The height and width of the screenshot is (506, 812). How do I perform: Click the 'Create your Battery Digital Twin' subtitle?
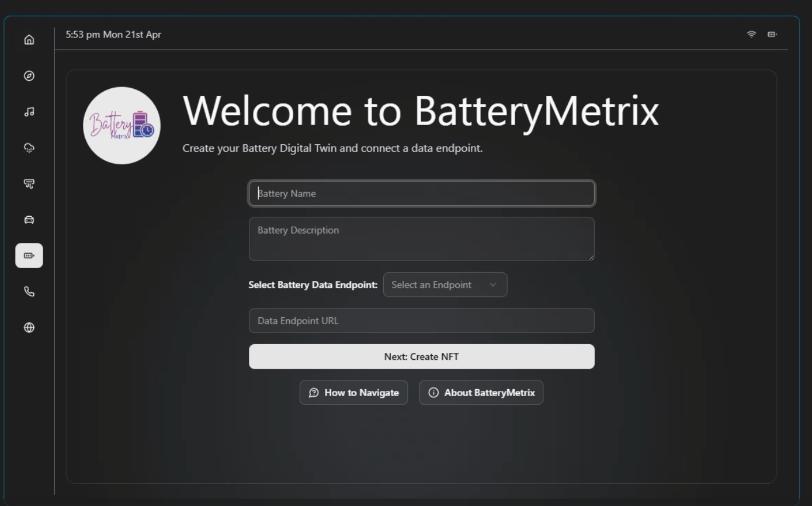click(x=332, y=148)
